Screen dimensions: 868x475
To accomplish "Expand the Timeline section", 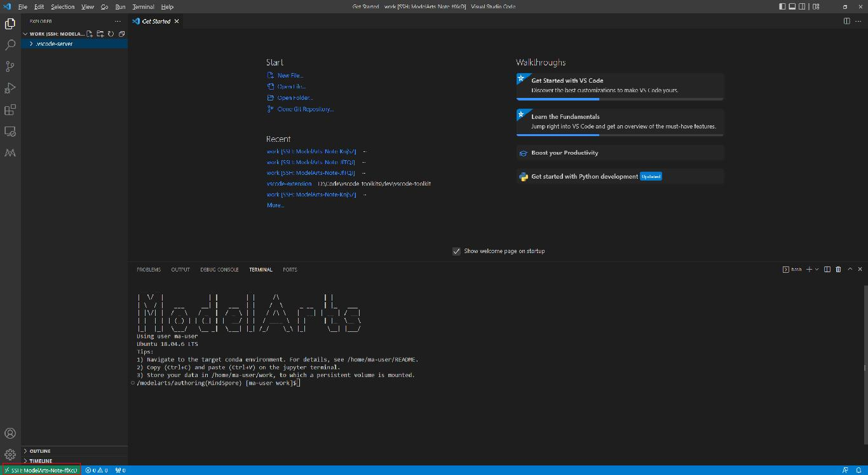I will click(x=74, y=461).
